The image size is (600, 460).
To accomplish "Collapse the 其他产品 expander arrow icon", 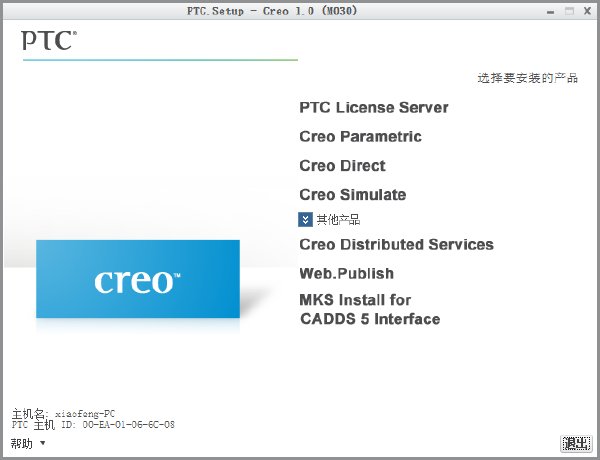I will 305,220.
